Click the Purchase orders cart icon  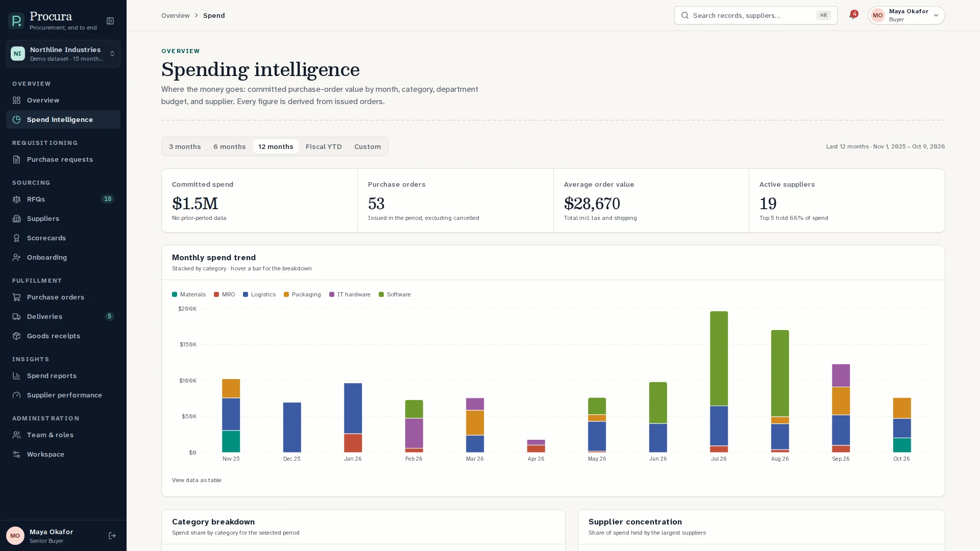17,297
